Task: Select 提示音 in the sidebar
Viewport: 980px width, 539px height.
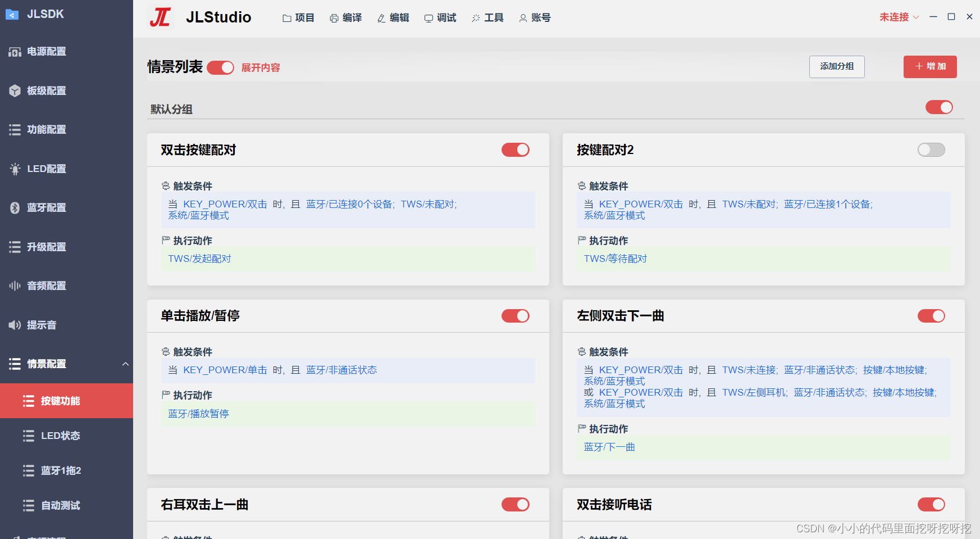Action: (42, 325)
